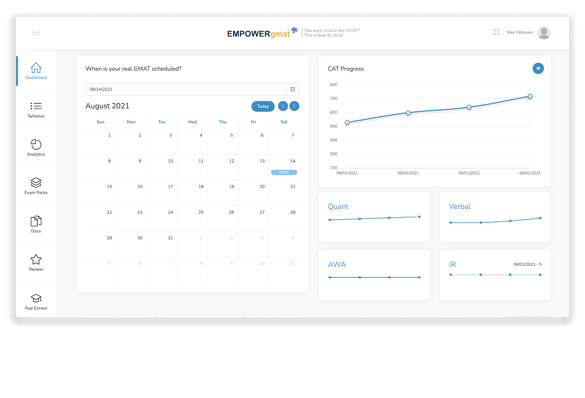The width and height of the screenshot is (585, 398).
Task: Add a CAT score with plus button
Action: 538,69
